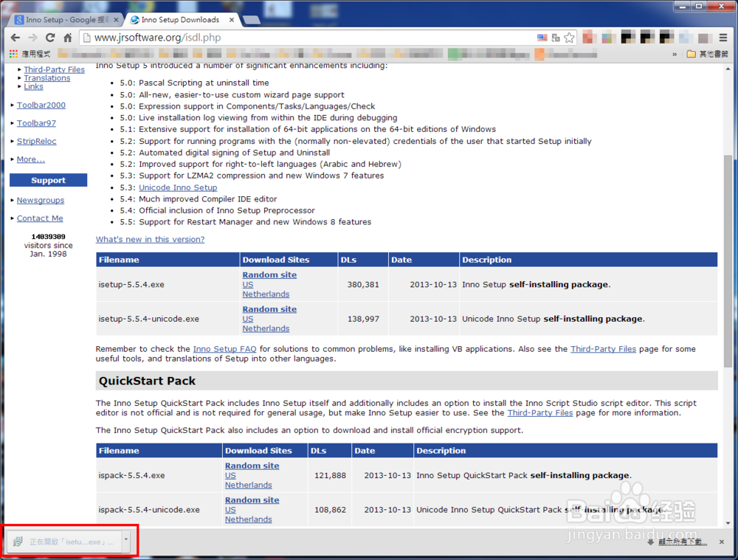Close the Google search tab
This screenshot has width=738, height=560.
click(116, 20)
